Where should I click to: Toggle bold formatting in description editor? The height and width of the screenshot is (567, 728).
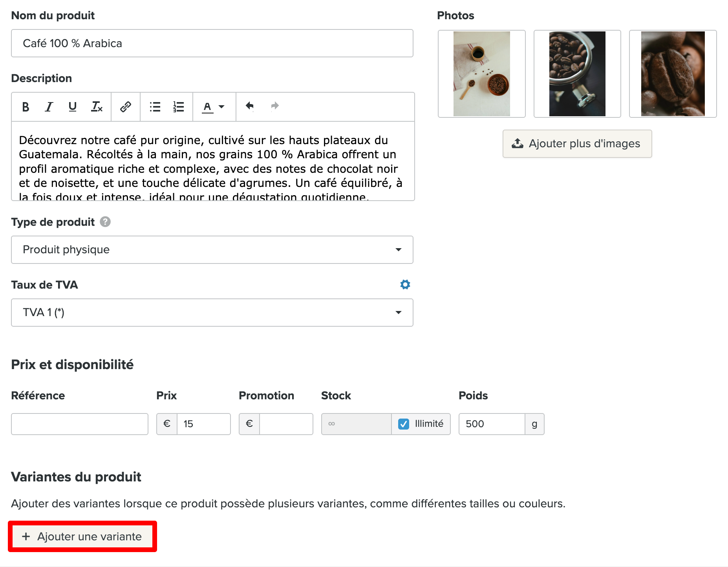point(26,107)
